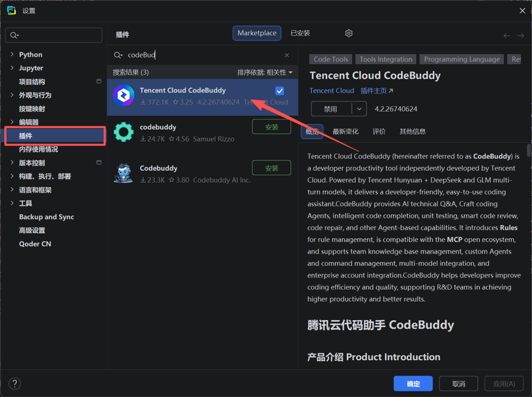Click the 应用(A) apply button
The height and width of the screenshot is (397, 532).
(x=504, y=383)
